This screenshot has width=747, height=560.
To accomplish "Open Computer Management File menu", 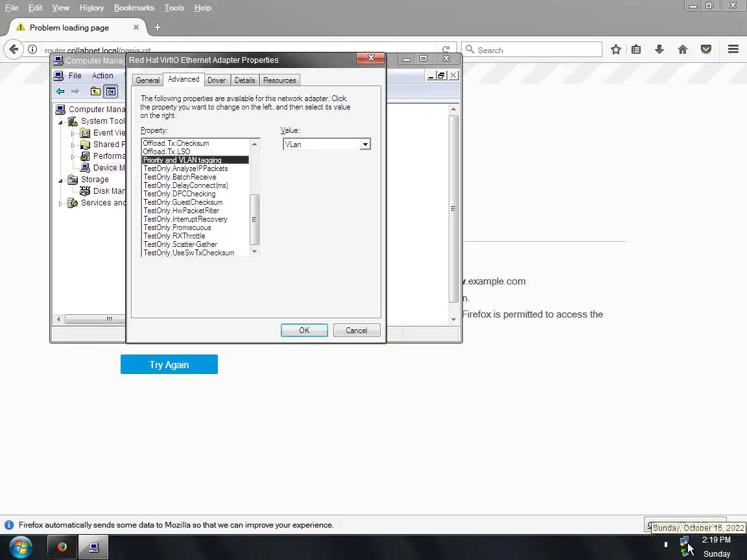I will [x=75, y=76].
